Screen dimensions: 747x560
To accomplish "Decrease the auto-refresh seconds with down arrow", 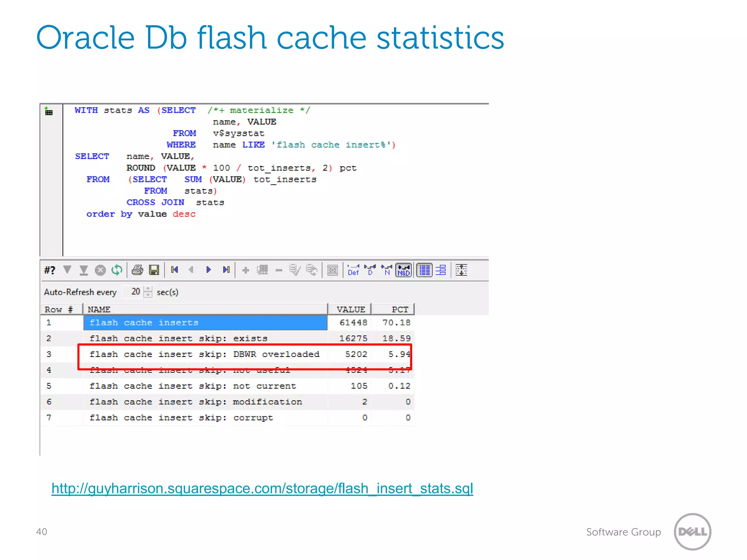I will pyautogui.click(x=148, y=295).
